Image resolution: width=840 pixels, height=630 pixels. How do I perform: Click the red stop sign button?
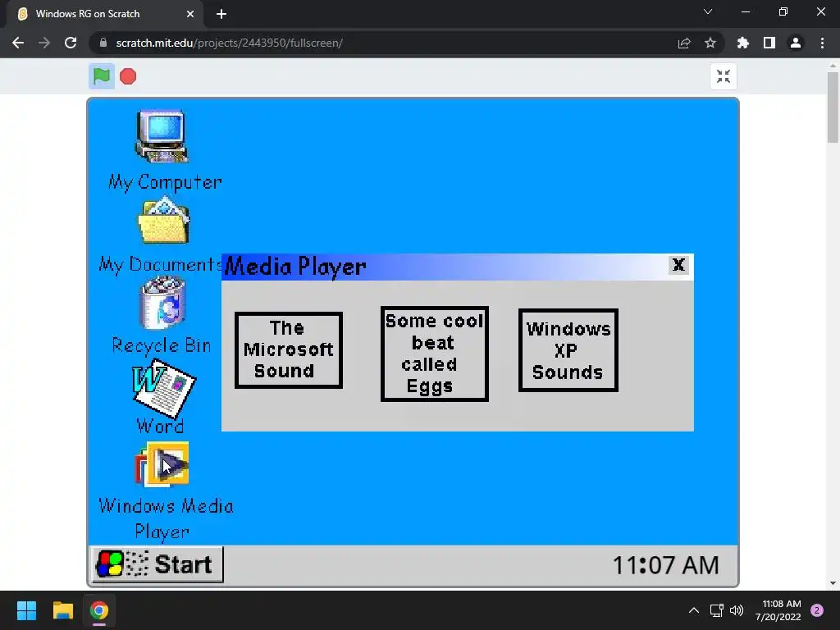[x=127, y=76]
